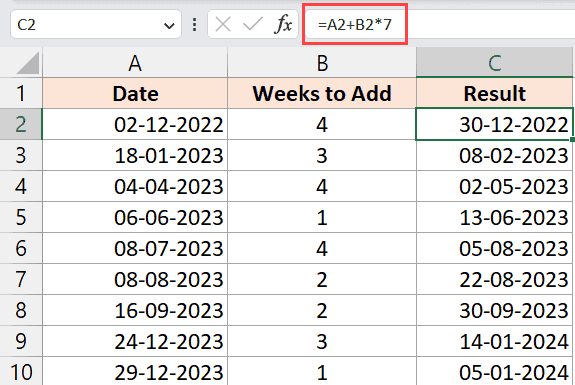Select row 10 header
The height and width of the screenshot is (385, 575).
tap(21, 371)
